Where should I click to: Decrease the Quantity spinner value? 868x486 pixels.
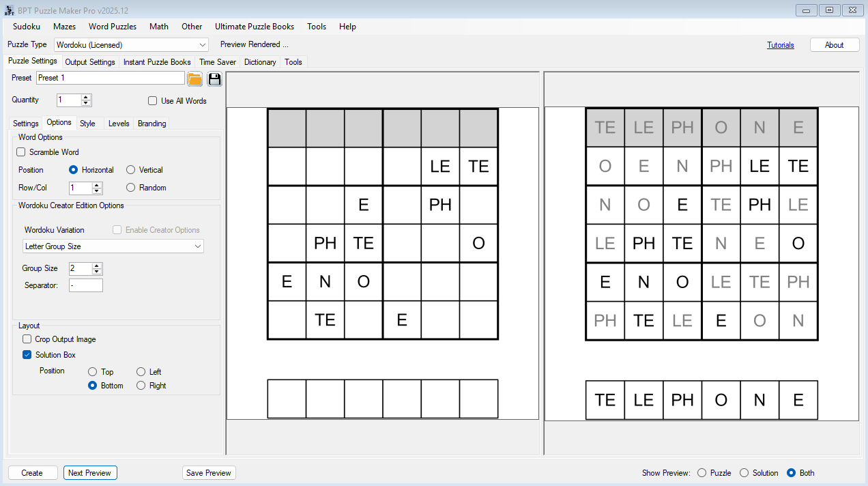[86, 103]
